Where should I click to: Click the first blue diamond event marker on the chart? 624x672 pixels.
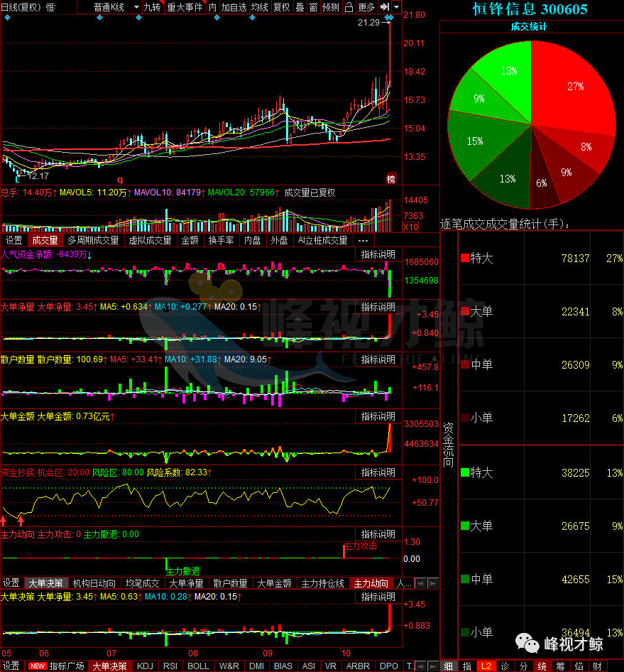[x=7, y=18]
